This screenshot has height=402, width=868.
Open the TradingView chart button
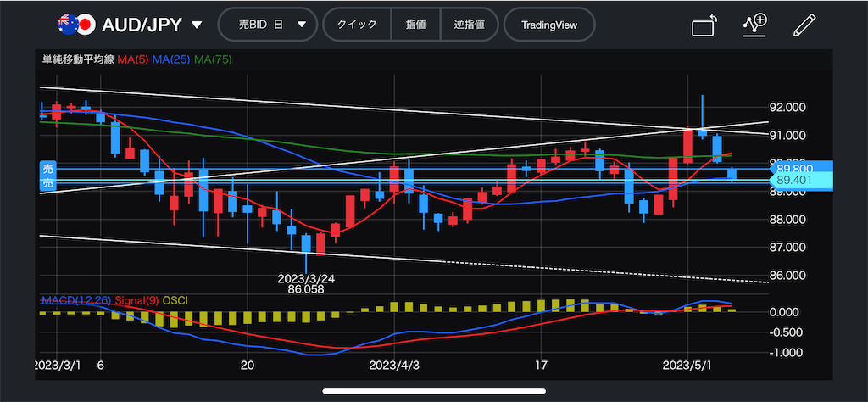pyautogui.click(x=549, y=25)
